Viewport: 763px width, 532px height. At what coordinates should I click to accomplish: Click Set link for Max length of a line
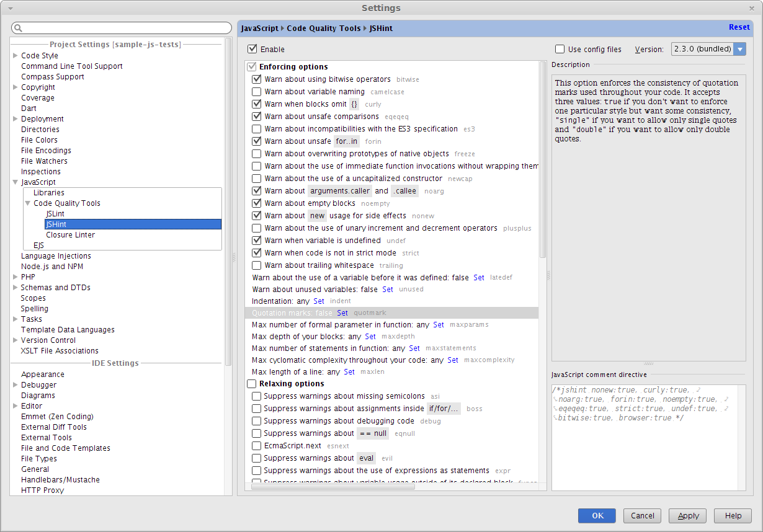pos(349,372)
